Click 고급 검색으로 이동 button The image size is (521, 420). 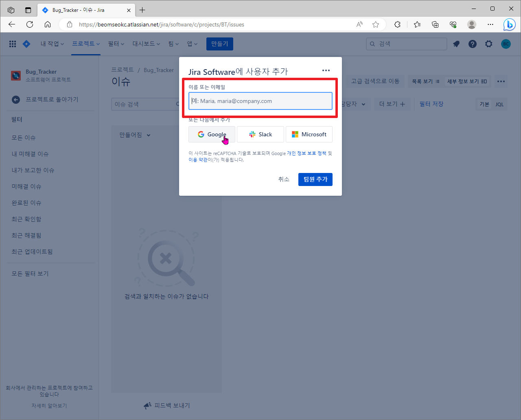[375, 81]
